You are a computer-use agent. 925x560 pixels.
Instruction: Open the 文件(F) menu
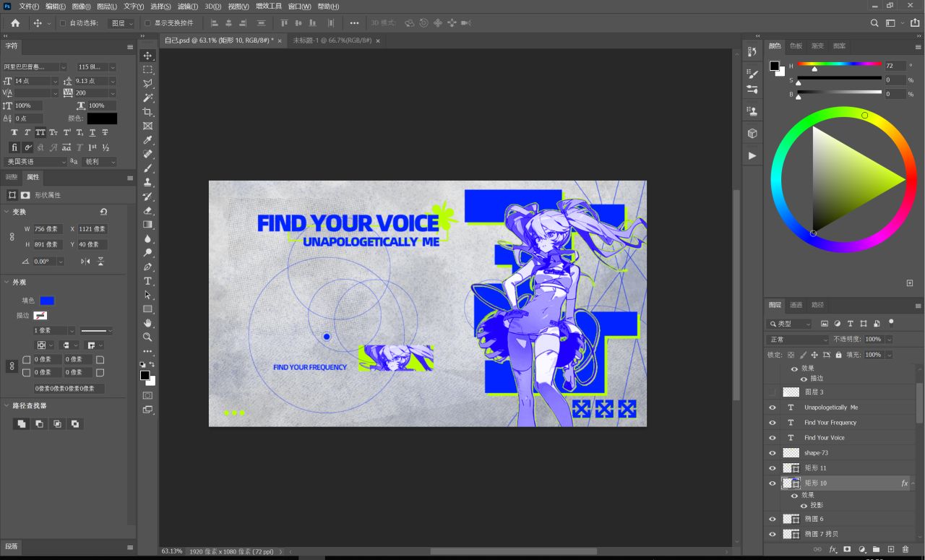[29, 6]
